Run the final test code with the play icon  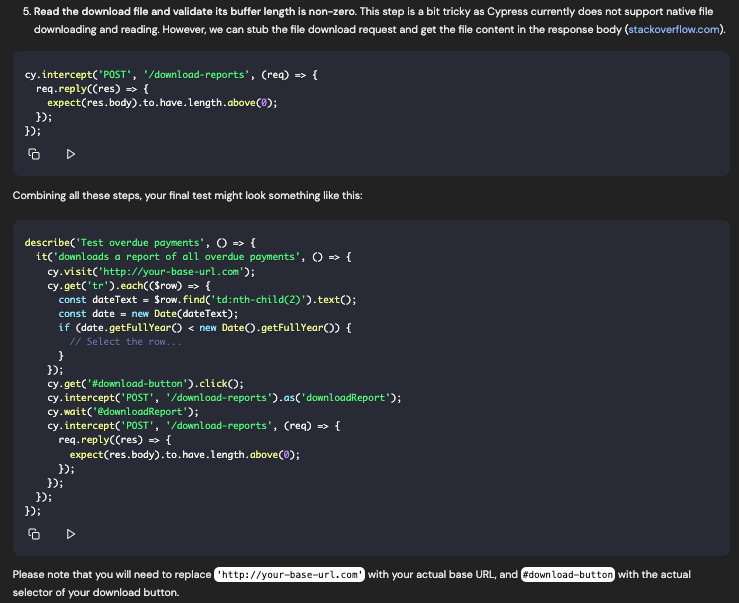(x=70, y=534)
